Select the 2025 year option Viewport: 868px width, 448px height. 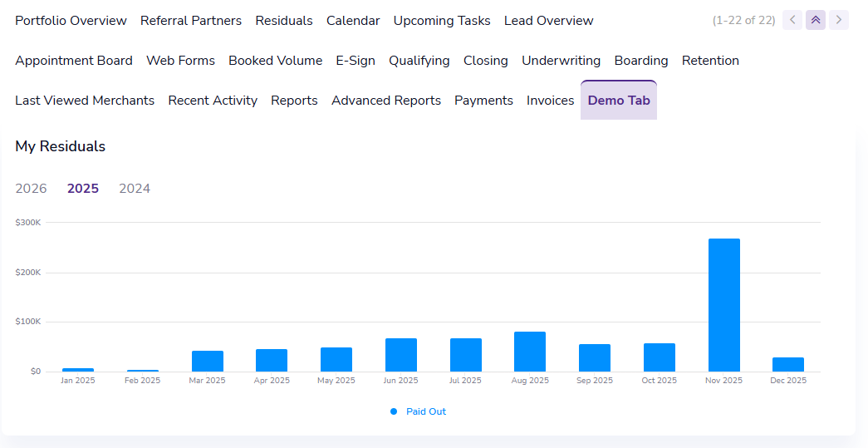(x=83, y=189)
